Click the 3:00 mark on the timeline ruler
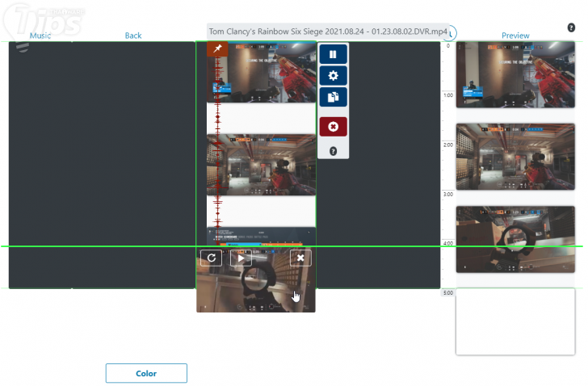Image resolution: width=588 pixels, height=386 pixels. coord(448,194)
